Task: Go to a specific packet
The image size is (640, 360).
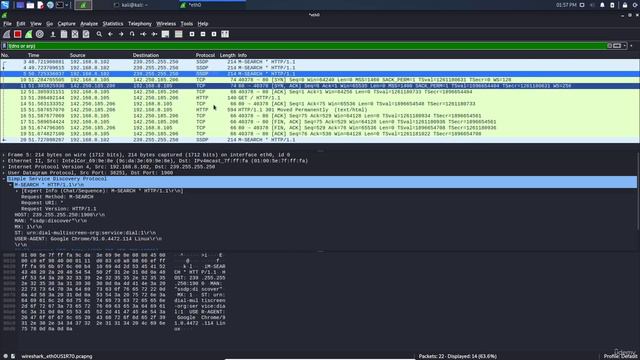Action: pyautogui.click(x=132, y=34)
